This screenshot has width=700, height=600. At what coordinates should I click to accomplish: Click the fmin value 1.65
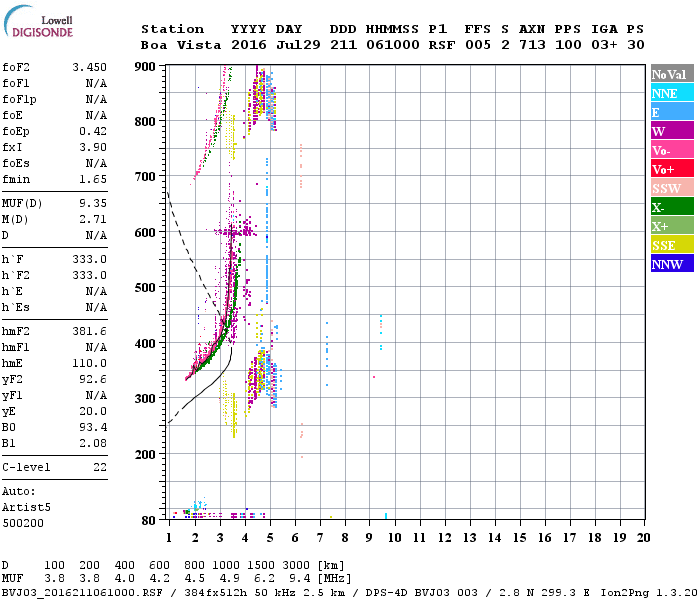coord(93,179)
